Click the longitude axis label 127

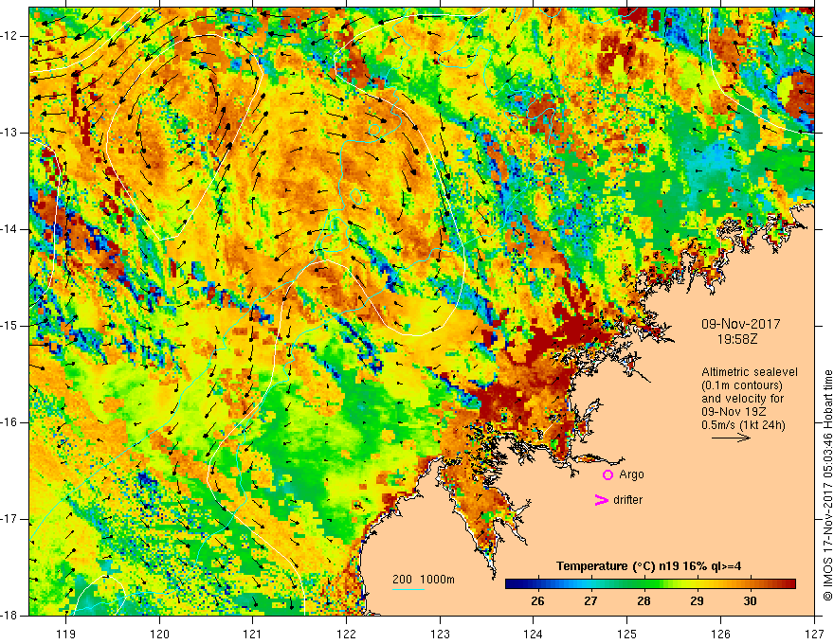pos(814,634)
